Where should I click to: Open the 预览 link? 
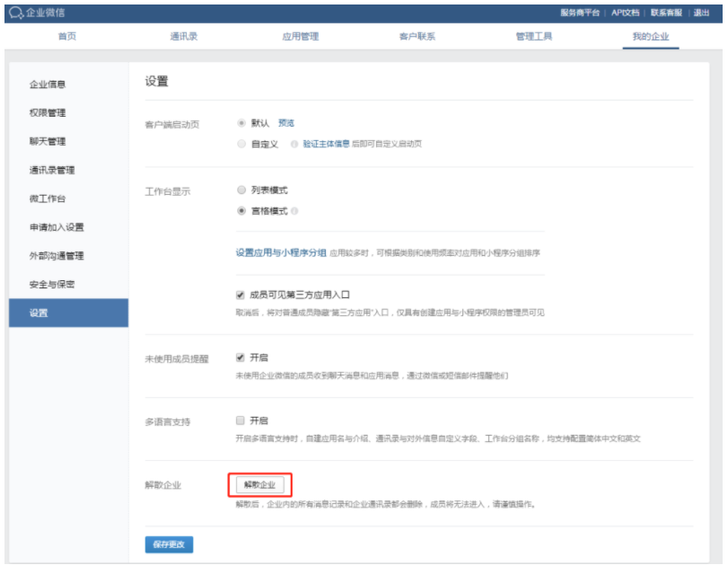(285, 123)
